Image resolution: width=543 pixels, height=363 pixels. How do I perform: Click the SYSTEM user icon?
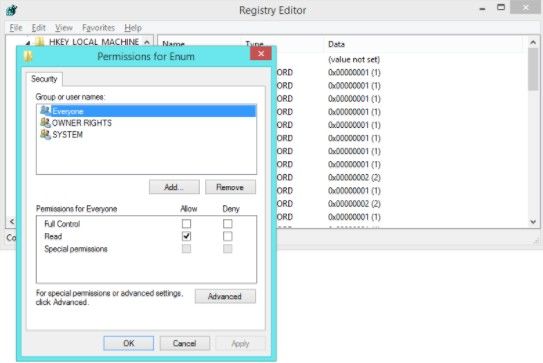tap(45, 134)
